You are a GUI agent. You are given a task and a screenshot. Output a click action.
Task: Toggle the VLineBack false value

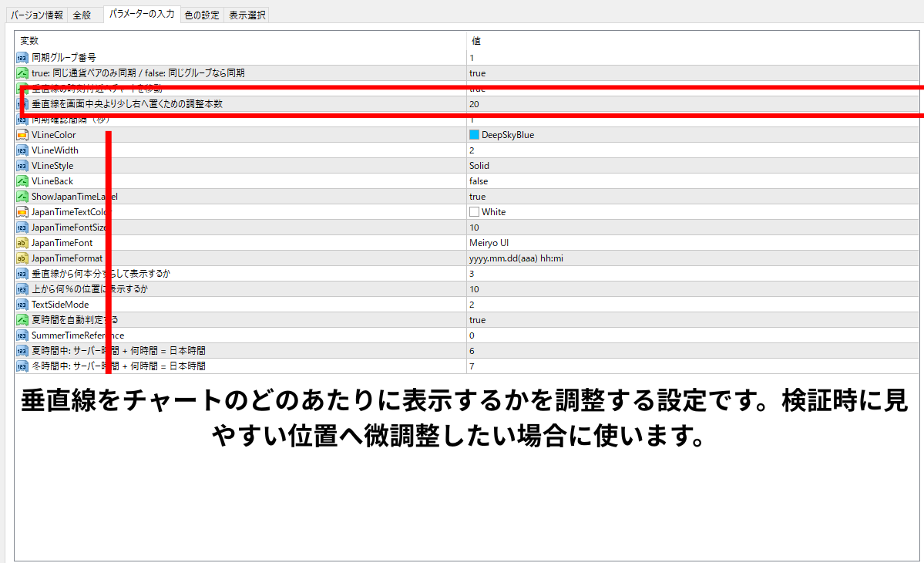pos(479,181)
